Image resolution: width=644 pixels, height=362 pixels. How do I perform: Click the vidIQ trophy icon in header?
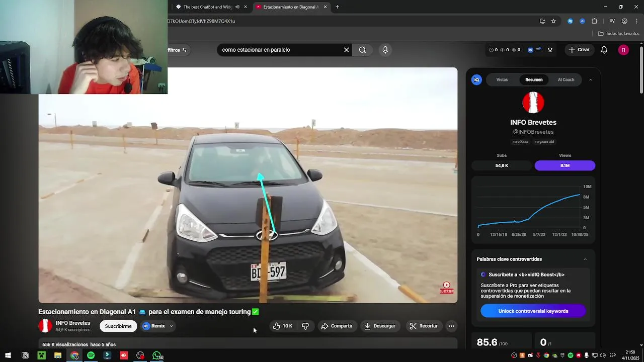[x=550, y=50]
